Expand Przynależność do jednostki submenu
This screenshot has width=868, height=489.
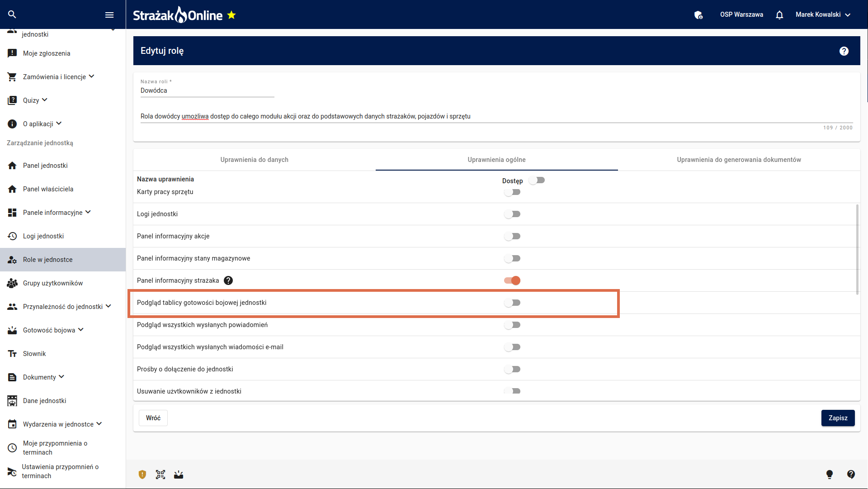(x=108, y=306)
